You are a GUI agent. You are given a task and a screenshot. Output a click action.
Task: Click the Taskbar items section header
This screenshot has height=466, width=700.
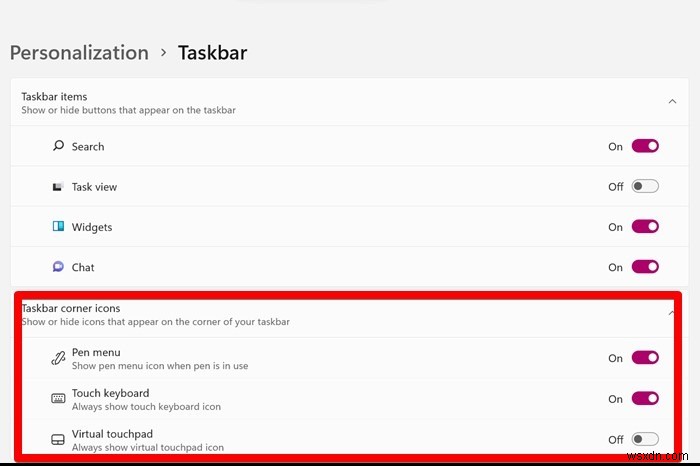pyautogui.click(x=55, y=97)
